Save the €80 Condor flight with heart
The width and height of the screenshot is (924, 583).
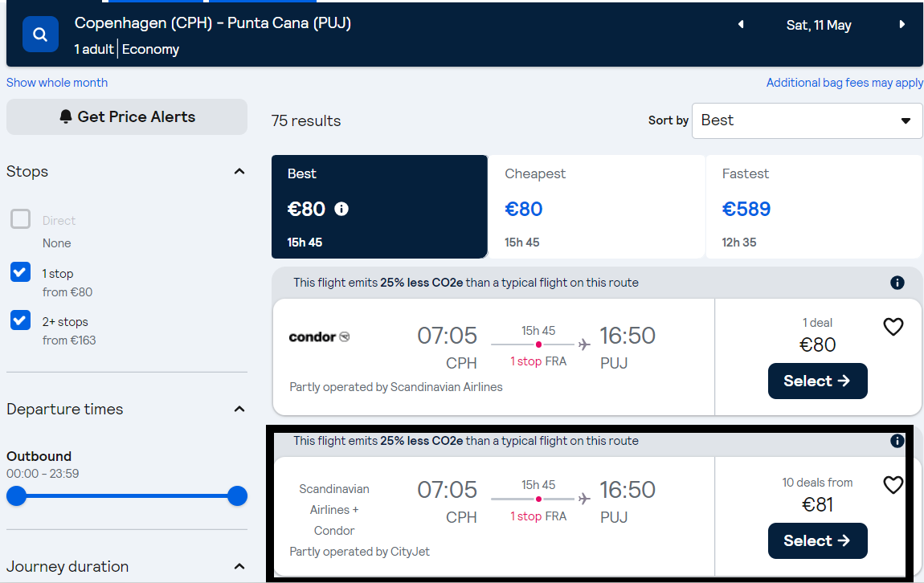point(893,326)
